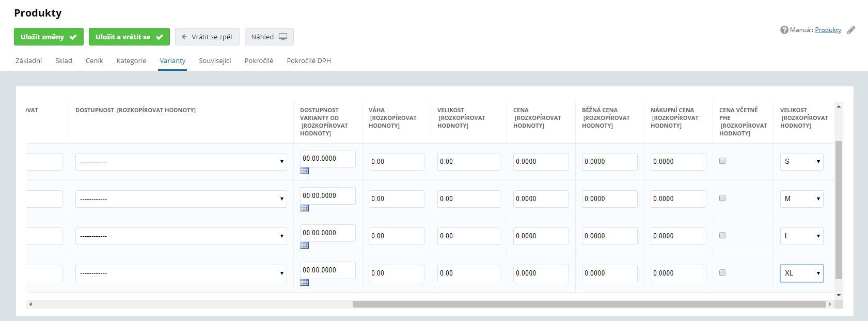This screenshot has width=868, height=321.
Task: Click the Vrátit se zpět button
Action: tap(207, 37)
